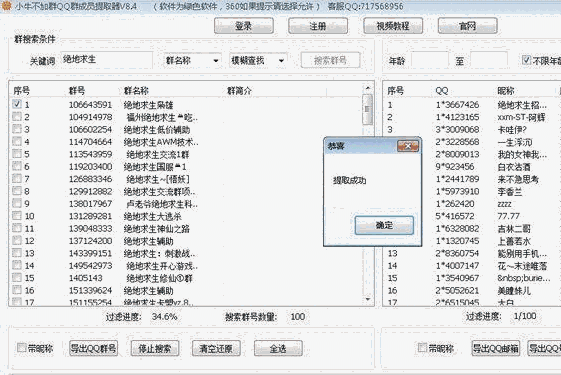Viewport: 561px width, 375px height.
Task: Select group 绝地求生神仙之路
Action: click(x=157, y=229)
